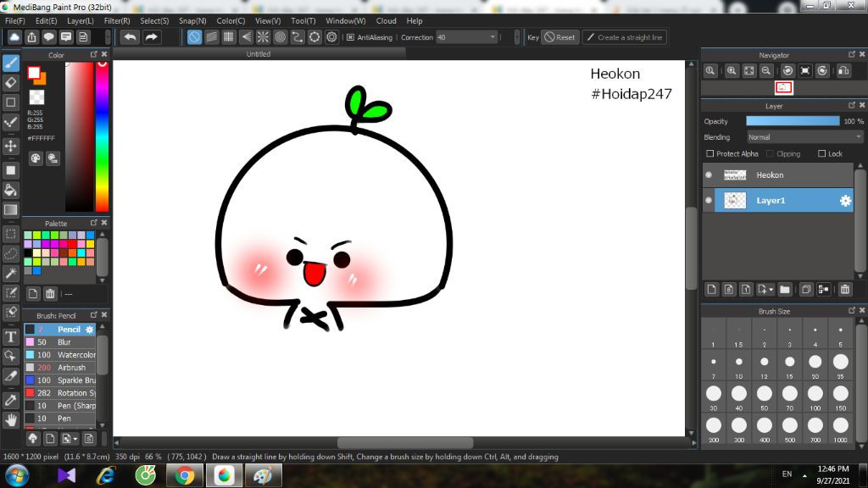Select the Airbrush brush
868x488 pixels.
60,368
